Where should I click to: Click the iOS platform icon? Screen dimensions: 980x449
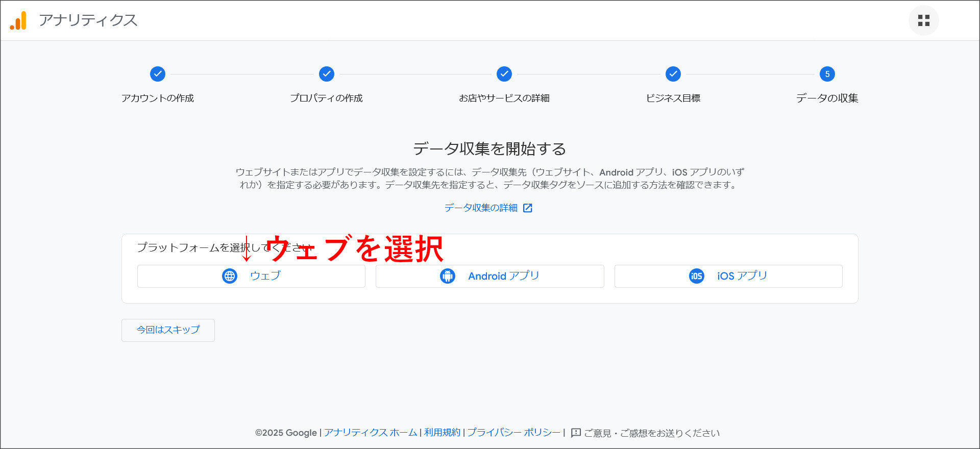[x=697, y=276]
